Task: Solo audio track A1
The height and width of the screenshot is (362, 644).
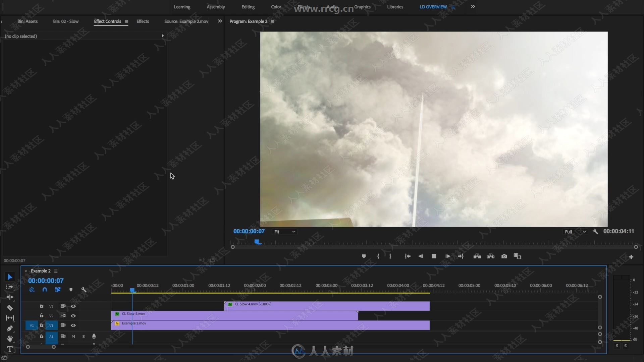Action: [x=84, y=336]
